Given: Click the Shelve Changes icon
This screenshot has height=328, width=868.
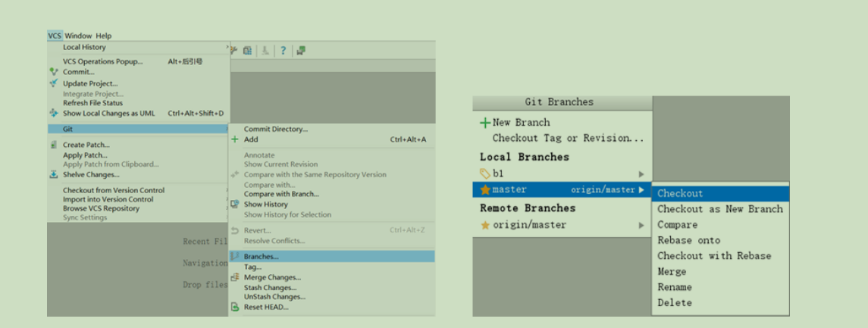Looking at the screenshot, I should coord(54,175).
